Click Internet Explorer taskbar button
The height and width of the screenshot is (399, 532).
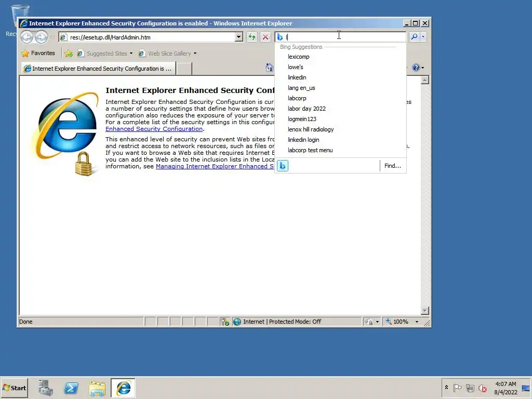(123, 388)
